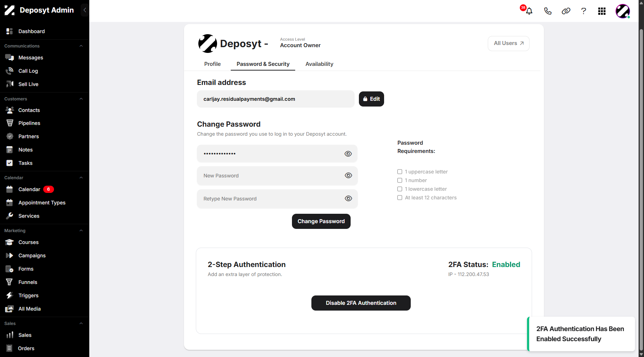644x357 pixels.
Task: Click the phone dialer icon
Action: (x=548, y=11)
